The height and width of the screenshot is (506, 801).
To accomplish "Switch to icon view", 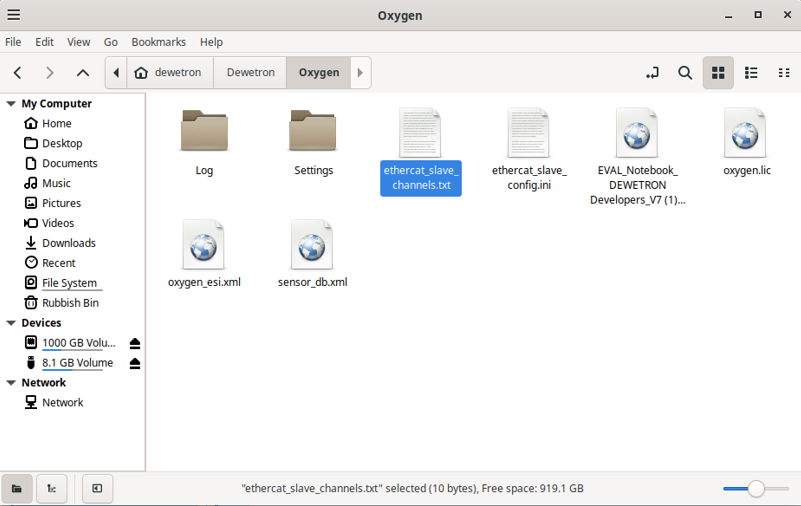I will point(718,73).
